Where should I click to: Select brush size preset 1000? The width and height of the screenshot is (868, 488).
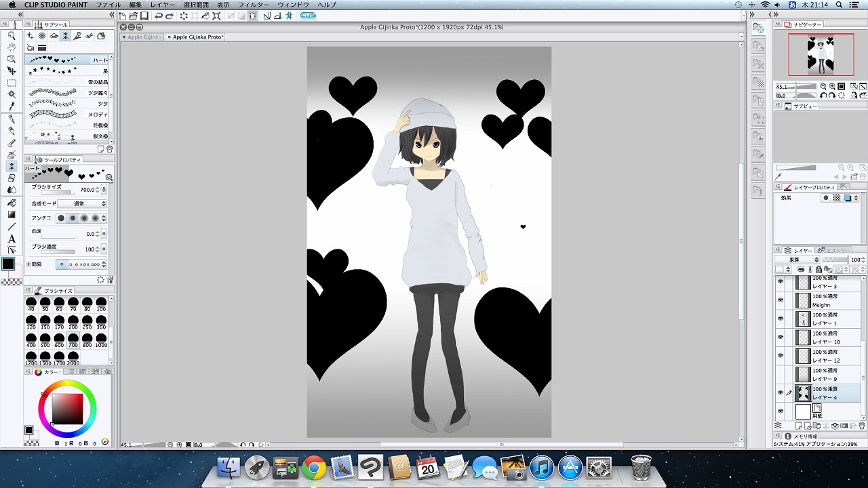pos(101,340)
